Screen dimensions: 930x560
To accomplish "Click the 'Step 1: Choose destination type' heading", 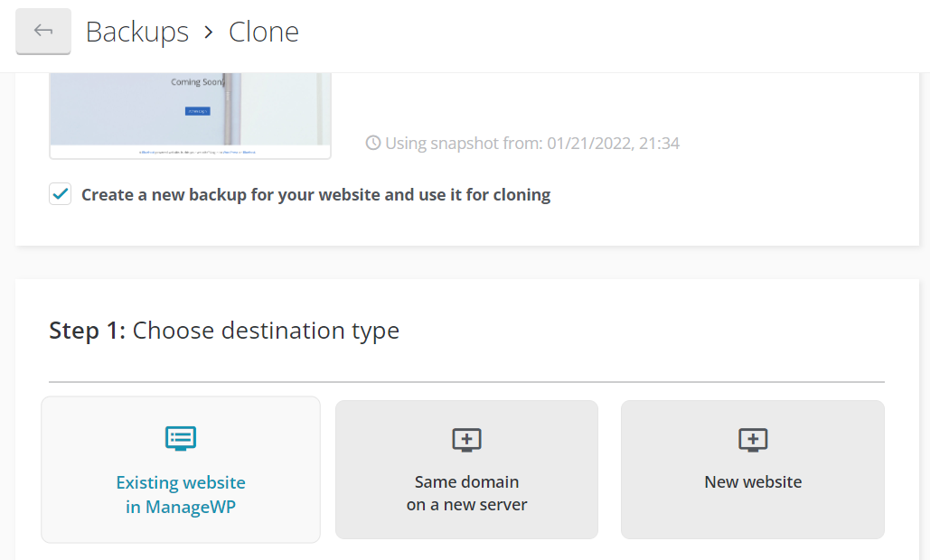I will pyautogui.click(x=224, y=331).
